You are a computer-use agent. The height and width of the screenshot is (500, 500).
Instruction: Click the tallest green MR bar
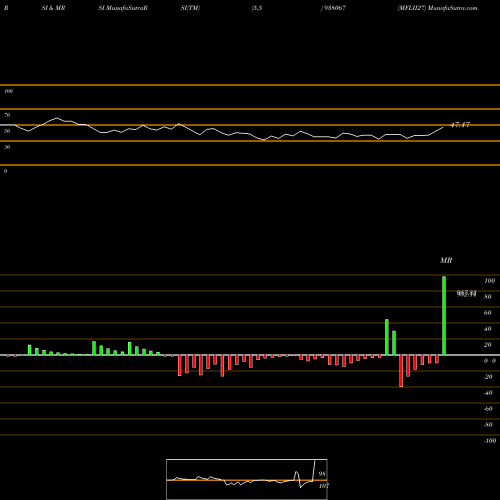[444, 315]
